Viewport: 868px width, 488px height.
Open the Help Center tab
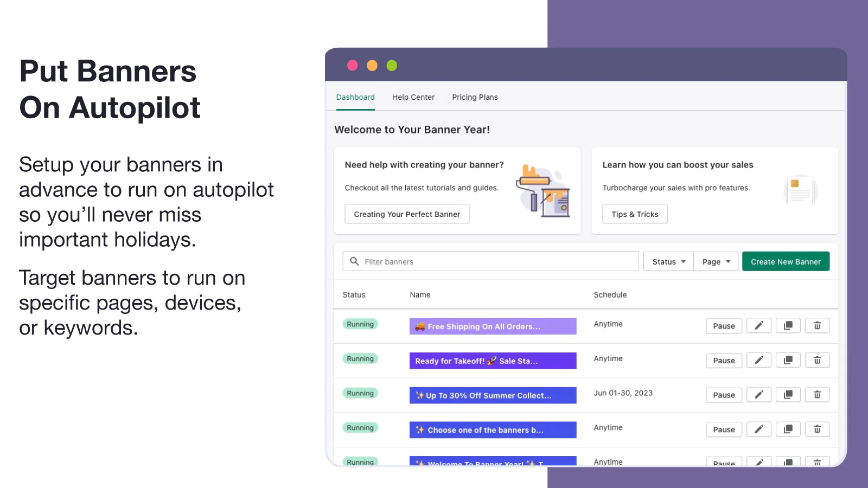(x=413, y=97)
